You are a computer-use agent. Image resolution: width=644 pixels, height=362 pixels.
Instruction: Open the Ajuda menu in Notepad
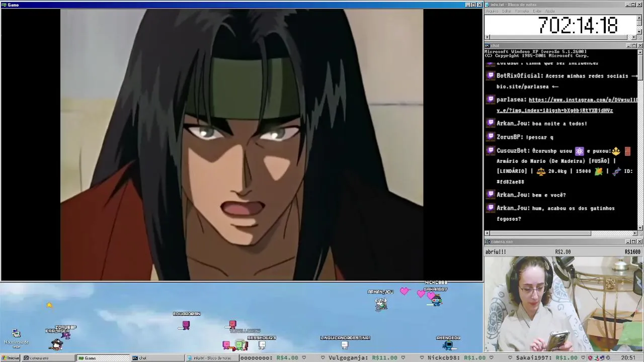550,11
